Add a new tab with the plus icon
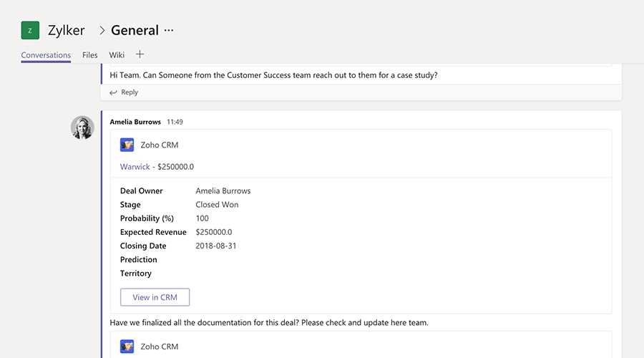The image size is (644, 358). pyautogui.click(x=140, y=54)
